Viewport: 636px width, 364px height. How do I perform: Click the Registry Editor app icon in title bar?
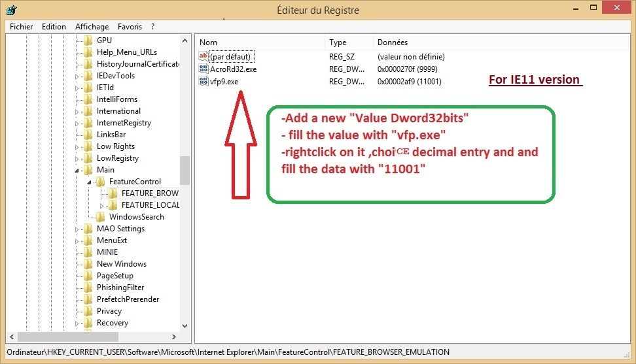[11, 10]
